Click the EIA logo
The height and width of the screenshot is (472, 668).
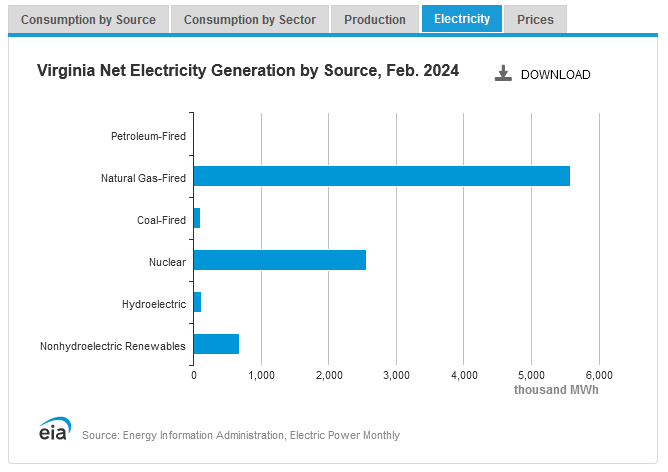coord(53,429)
